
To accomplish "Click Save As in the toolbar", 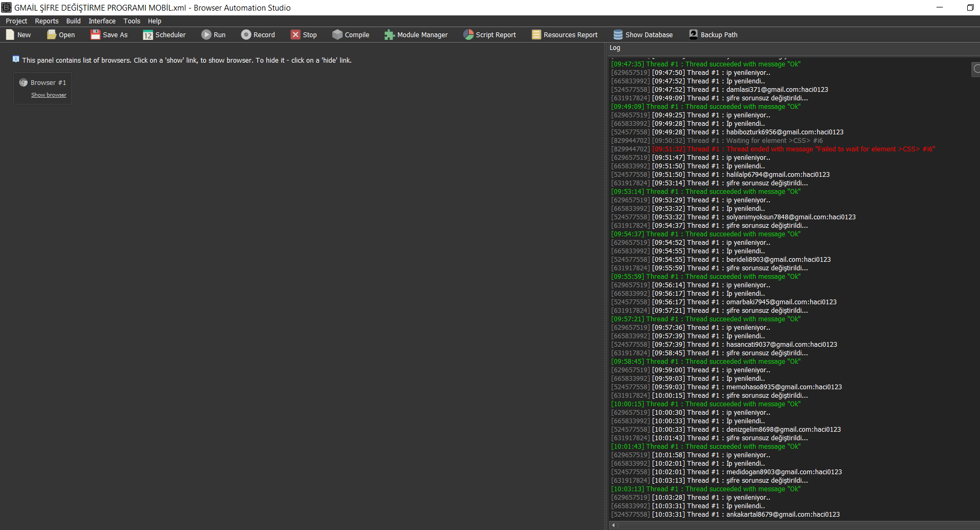I will pyautogui.click(x=109, y=35).
